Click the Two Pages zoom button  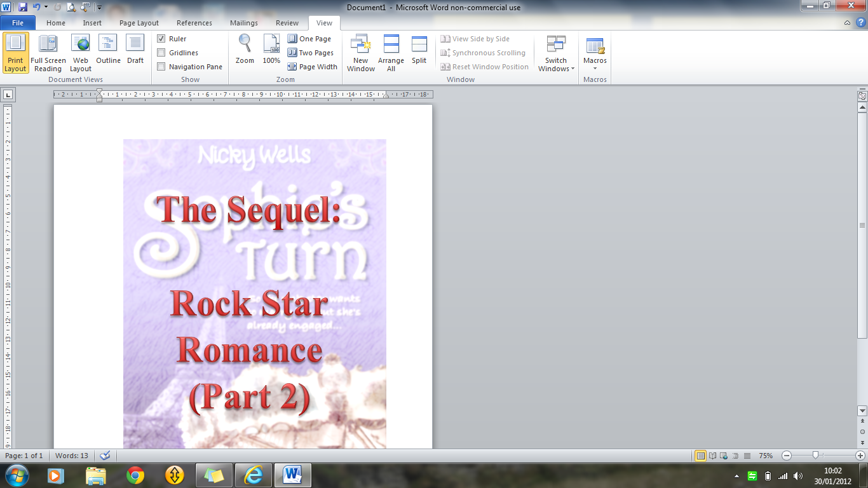tap(310, 53)
